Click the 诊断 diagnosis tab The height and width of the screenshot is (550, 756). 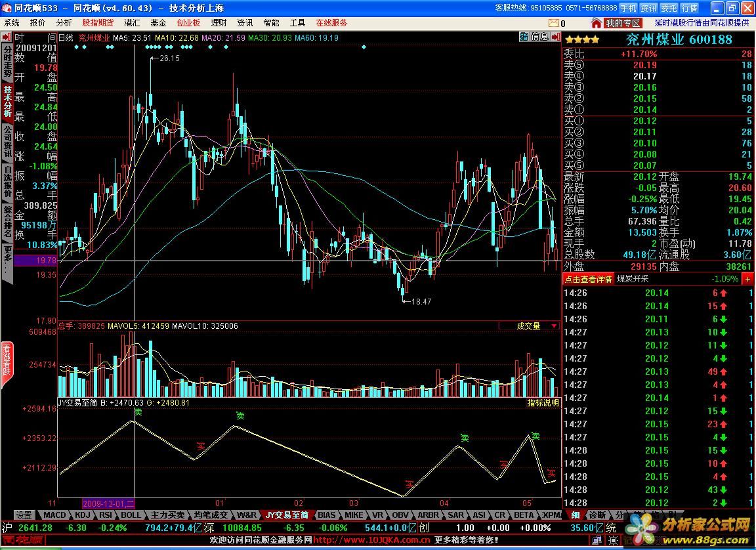[x=597, y=515]
